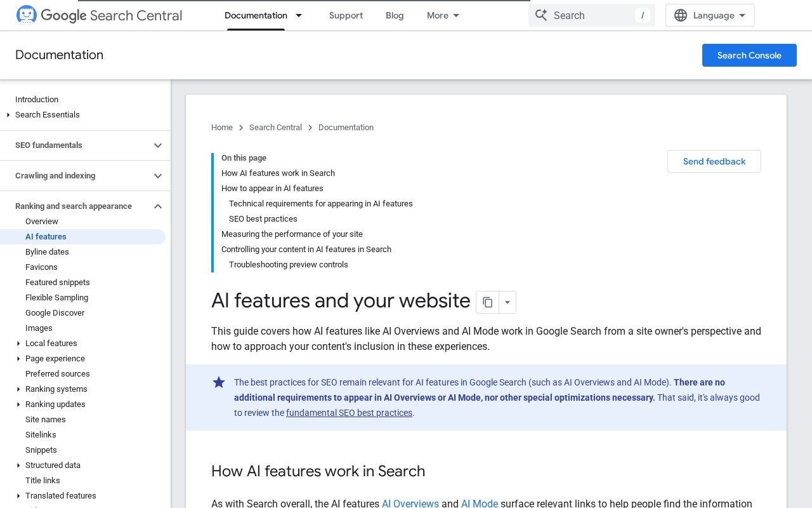This screenshot has width=812, height=508.
Task: Copy page using the copy icon
Action: tap(487, 302)
